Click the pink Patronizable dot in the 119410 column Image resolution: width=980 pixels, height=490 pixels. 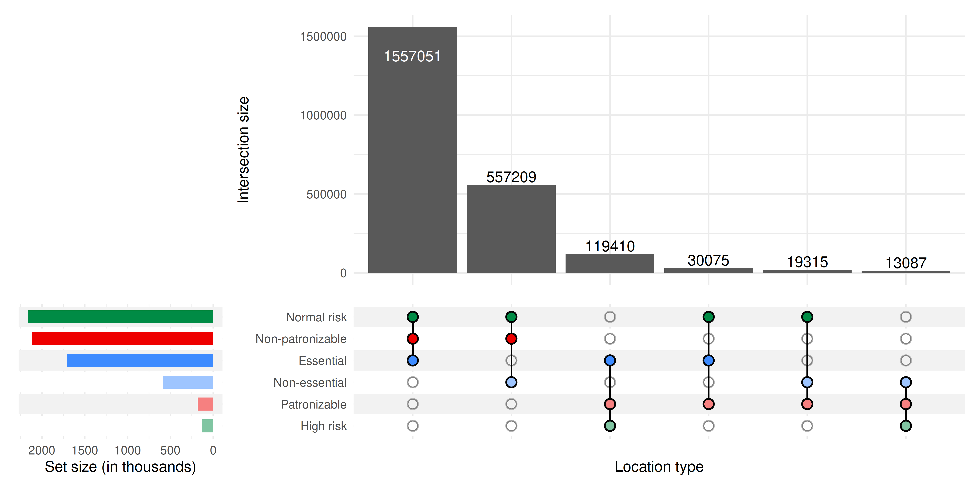(x=609, y=404)
